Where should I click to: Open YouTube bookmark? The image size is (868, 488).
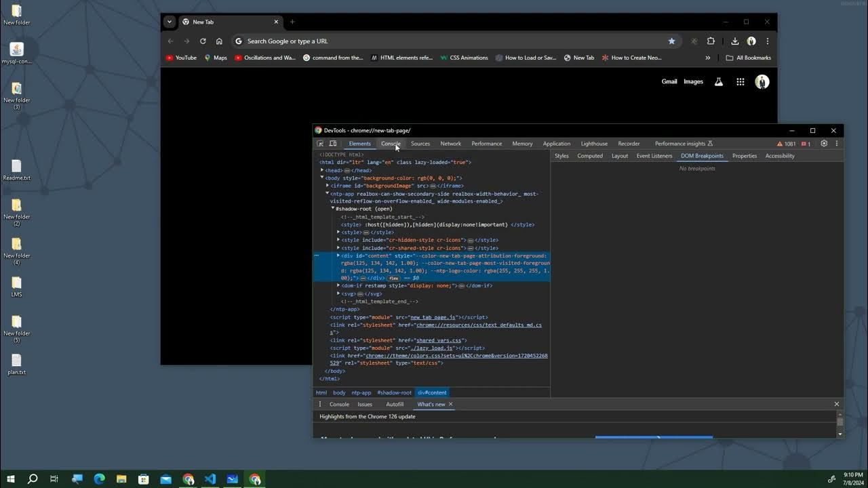(181, 58)
